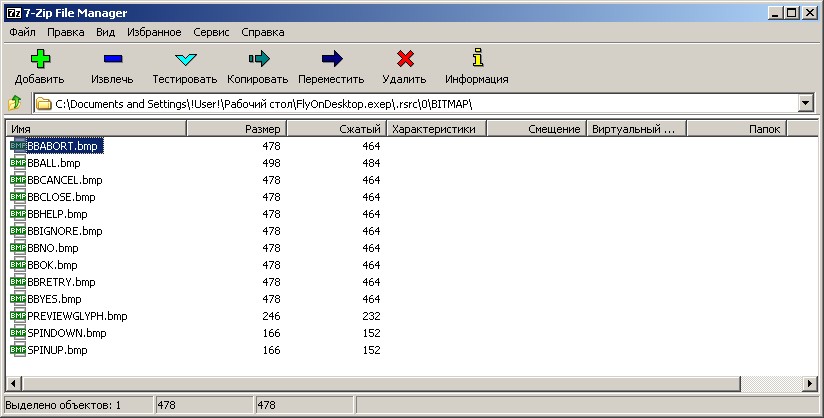Click the Copy arrow icon

point(258,59)
